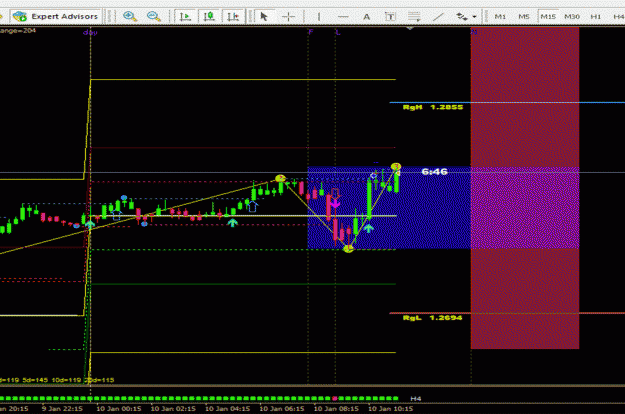
Task: Select the diagonal Trendline tool
Action: tap(438, 17)
